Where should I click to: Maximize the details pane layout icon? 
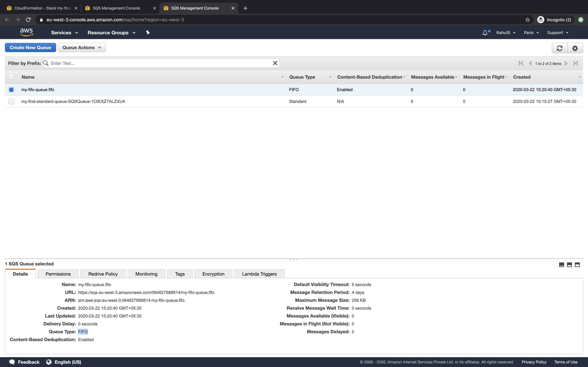[577, 265]
